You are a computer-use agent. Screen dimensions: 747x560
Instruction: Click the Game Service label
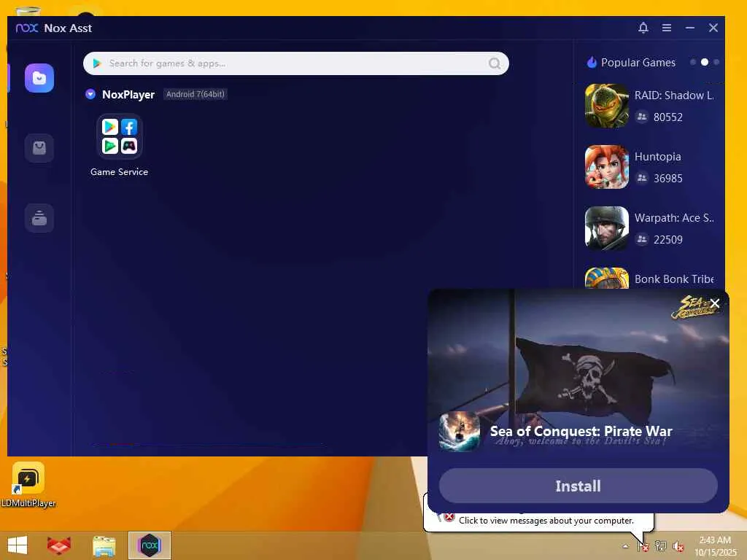click(x=119, y=172)
